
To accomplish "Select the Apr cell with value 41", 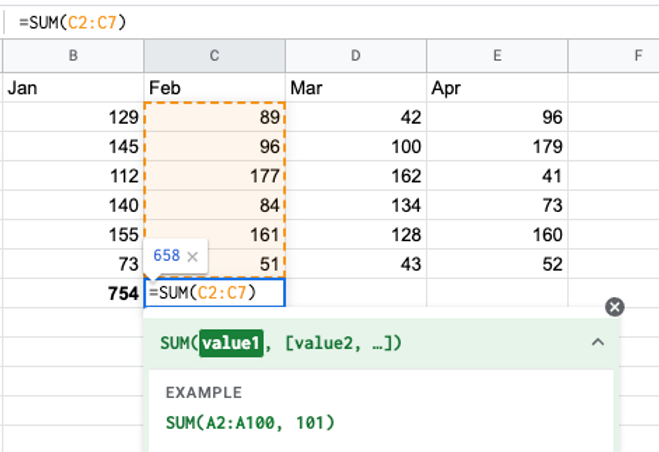I will tap(497, 176).
